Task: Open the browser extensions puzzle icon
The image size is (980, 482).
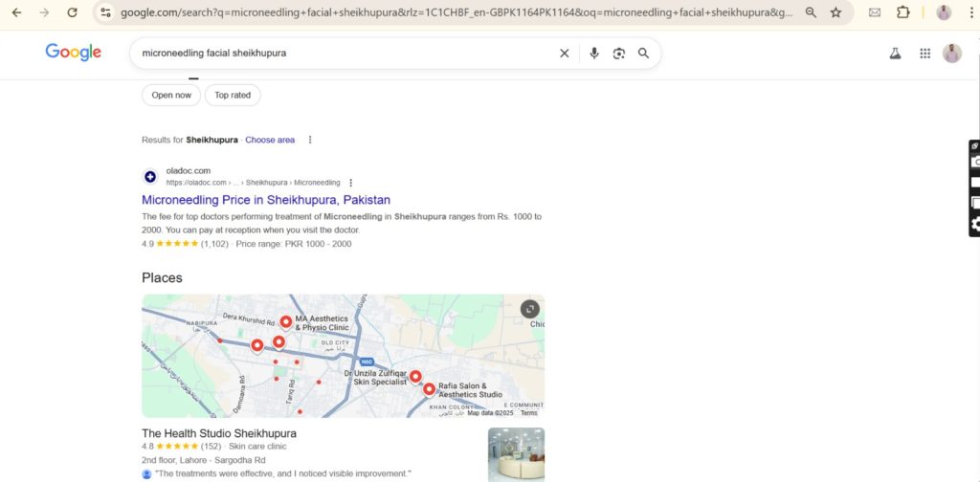Action: pyautogui.click(x=902, y=12)
